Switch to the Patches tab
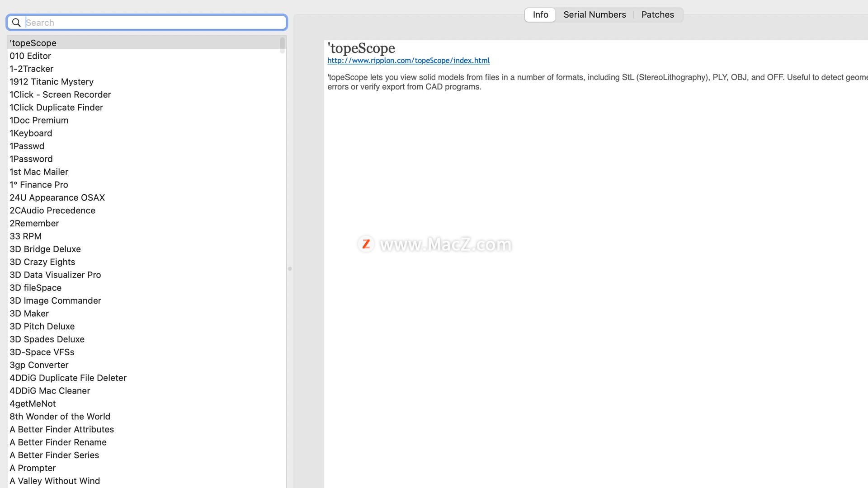This screenshot has width=868, height=488. point(657,14)
